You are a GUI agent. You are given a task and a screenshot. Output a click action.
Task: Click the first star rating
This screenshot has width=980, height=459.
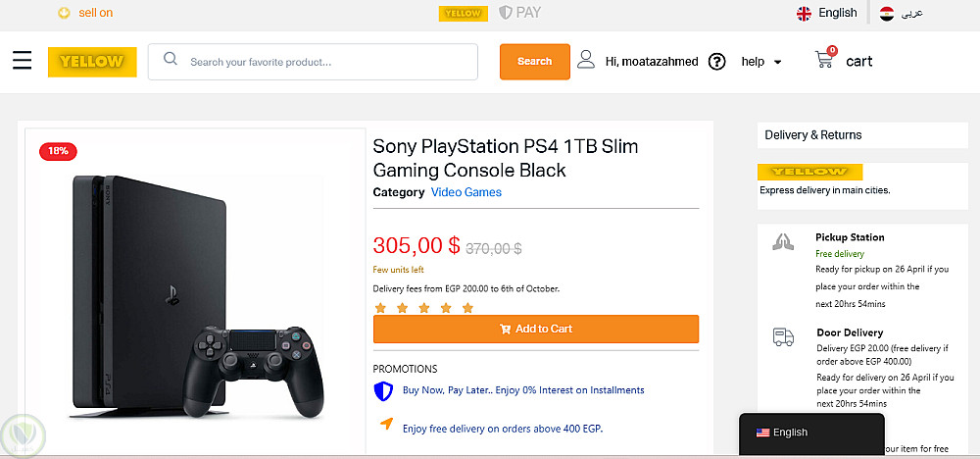coord(381,308)
